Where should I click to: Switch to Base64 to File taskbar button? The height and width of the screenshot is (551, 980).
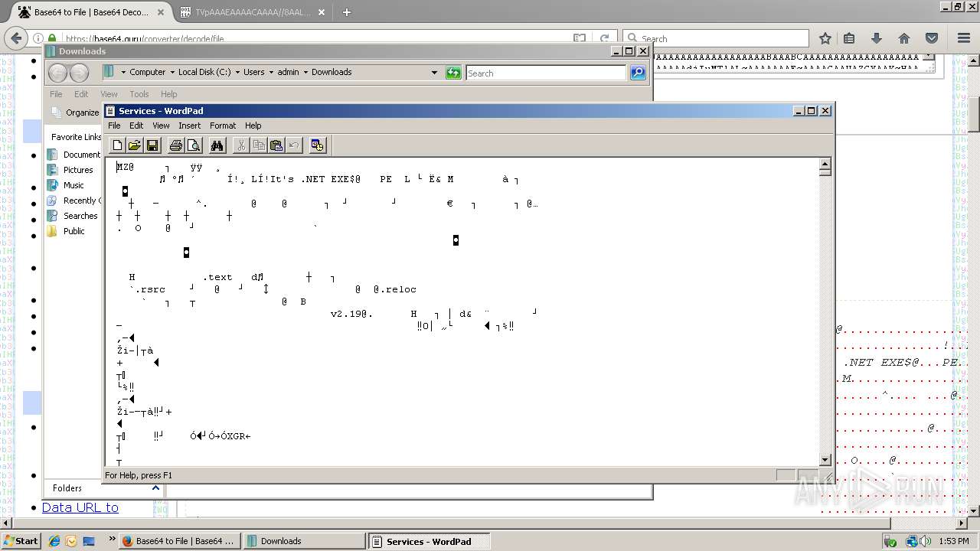tap(180, 541)
